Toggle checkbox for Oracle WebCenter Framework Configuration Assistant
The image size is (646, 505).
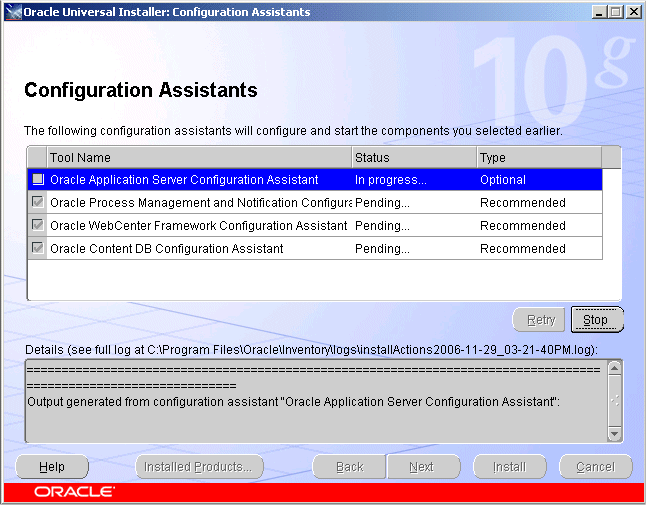[38, 225]
